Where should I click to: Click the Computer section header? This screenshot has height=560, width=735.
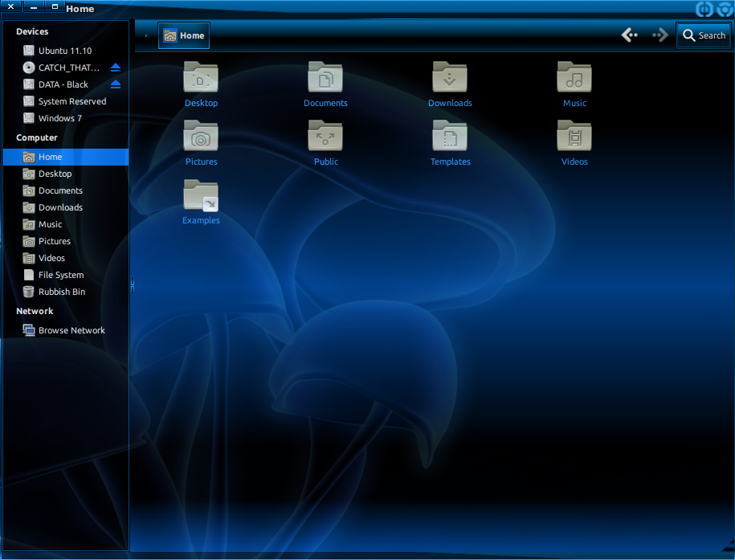point(37,137)
